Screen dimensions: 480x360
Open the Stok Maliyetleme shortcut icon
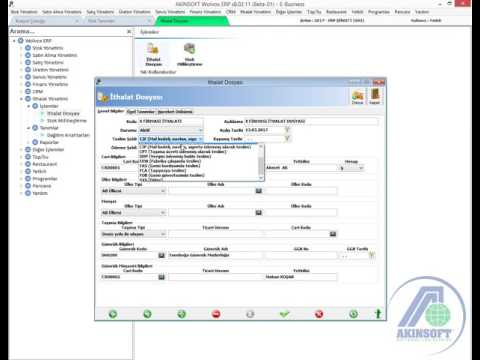(189, 54)
